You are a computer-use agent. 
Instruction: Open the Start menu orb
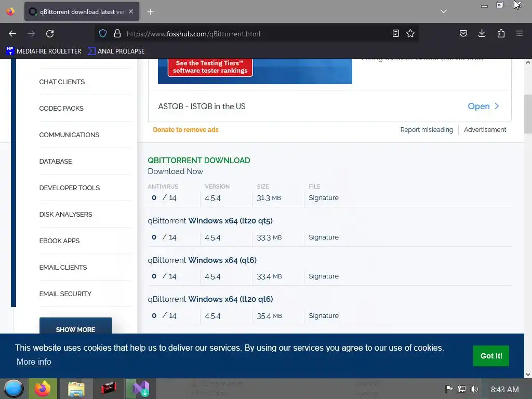click(14, 389)
